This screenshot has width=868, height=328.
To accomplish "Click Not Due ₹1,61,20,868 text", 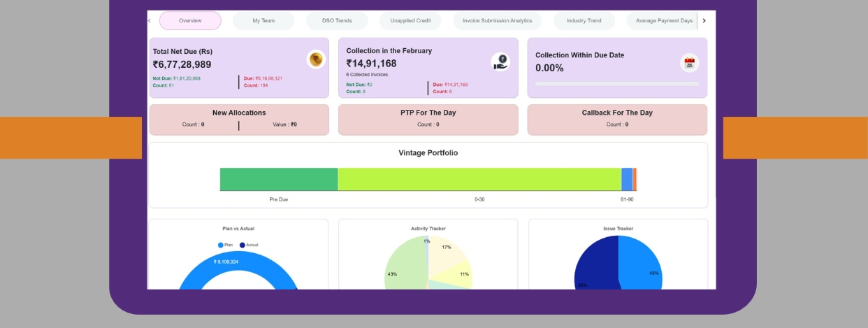I will [x=177, y=78].
